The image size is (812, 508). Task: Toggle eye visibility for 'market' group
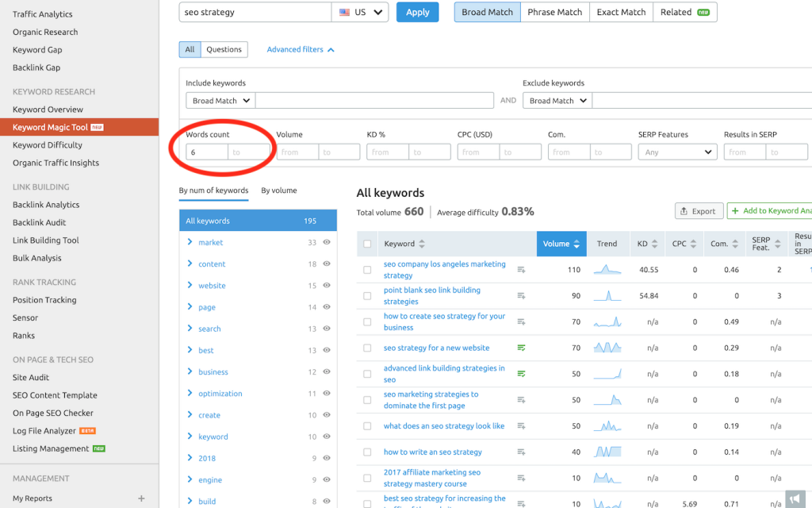tap(327, 242)
